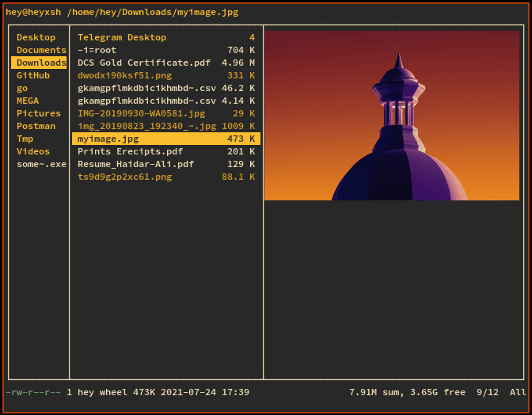Viewport: 532px width, 415px height.
Task: Select the MEGA folder
Action: click(x=28, y=101)
